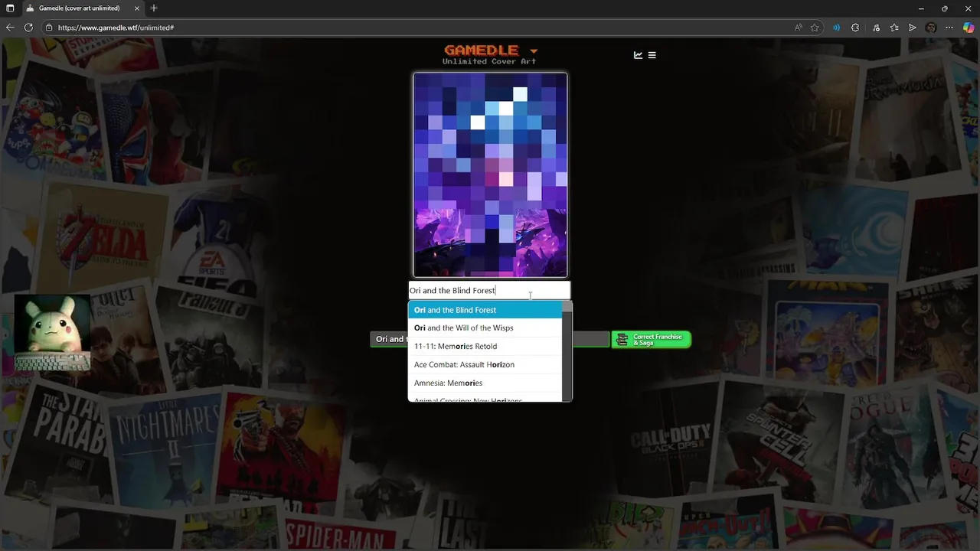Select Ori and the Blind Forest suggestion
Viewport: 980px width, 551px height.
pos(485,310)
